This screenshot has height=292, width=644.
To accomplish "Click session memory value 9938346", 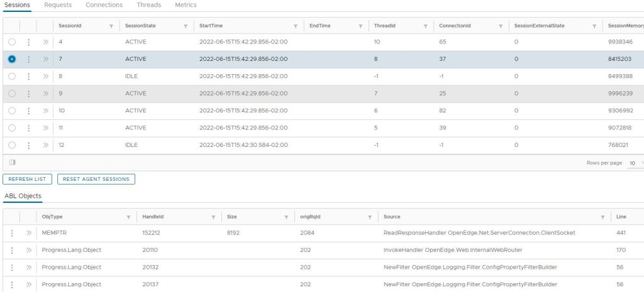I will point(620,42).
